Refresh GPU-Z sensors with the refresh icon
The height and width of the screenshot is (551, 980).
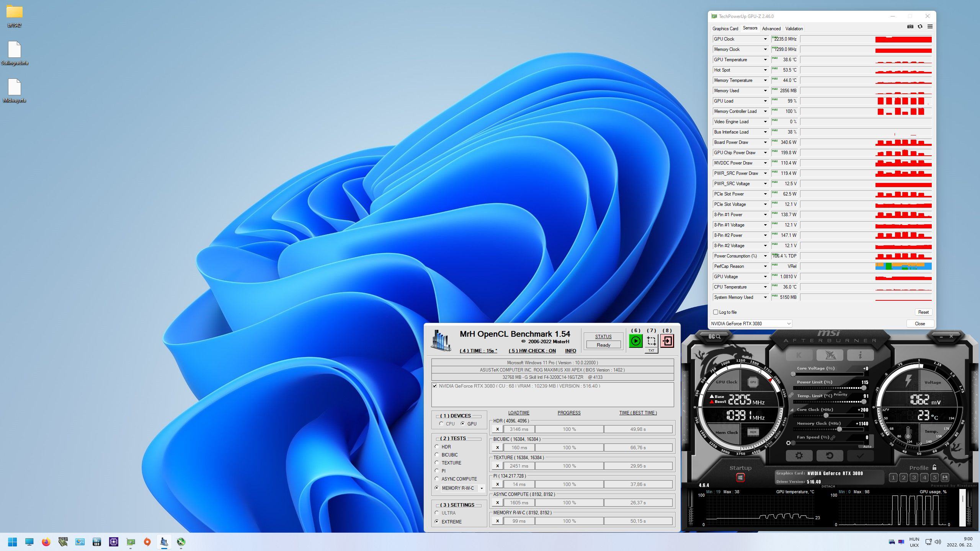(x=920, y=26)
